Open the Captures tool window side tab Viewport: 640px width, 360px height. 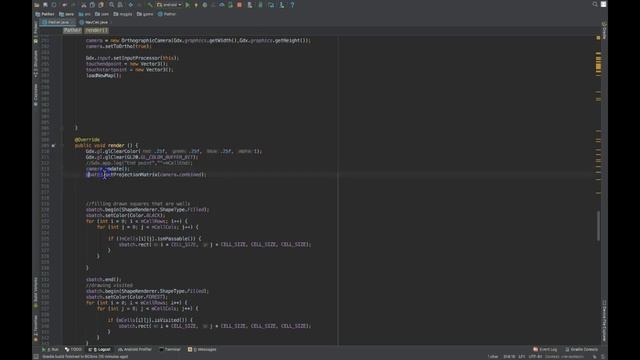[x=36, y=95]
